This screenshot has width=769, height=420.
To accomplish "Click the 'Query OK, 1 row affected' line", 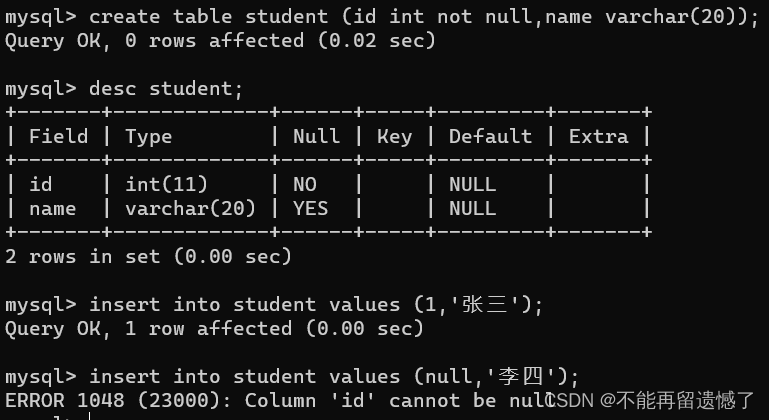I will [x=214, y=329].
